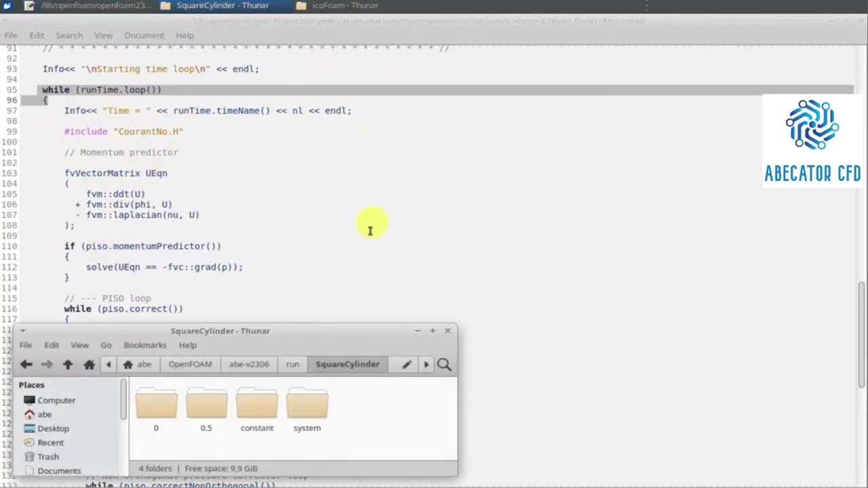This screenshot has width=868, height=488.
Task: Select abe-v2306 path bar button
Action: coord(249,365)
